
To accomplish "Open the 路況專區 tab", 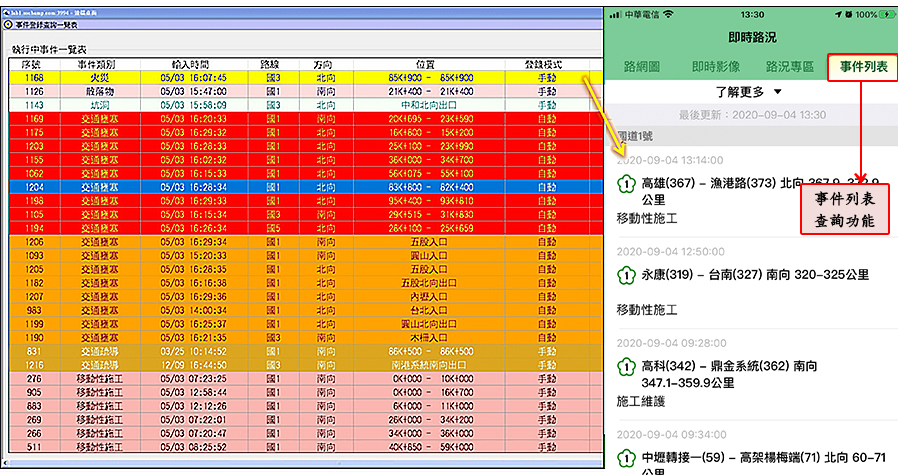I will click(x=790, y=67).
